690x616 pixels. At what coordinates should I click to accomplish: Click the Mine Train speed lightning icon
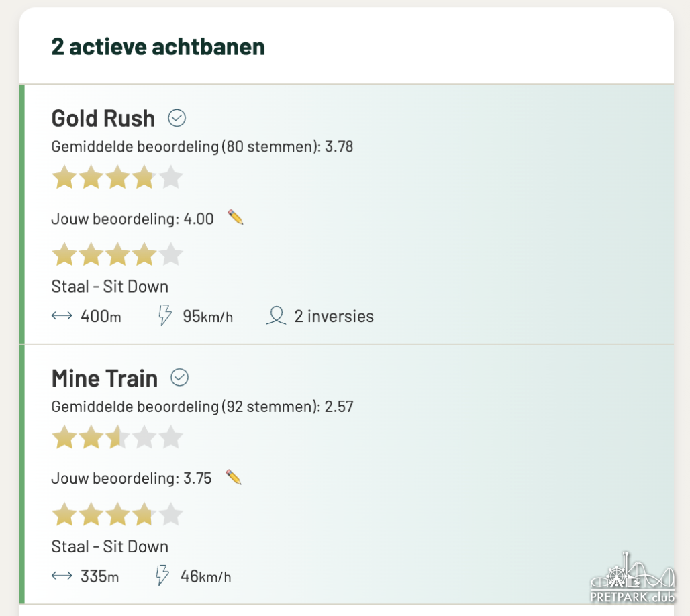point(162,576)
